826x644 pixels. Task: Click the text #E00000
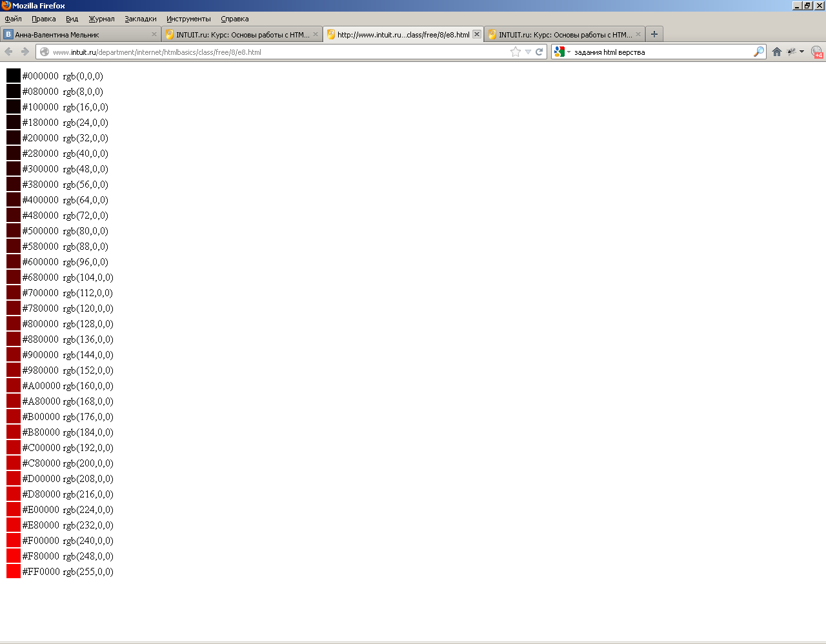[x=41, y=510]
